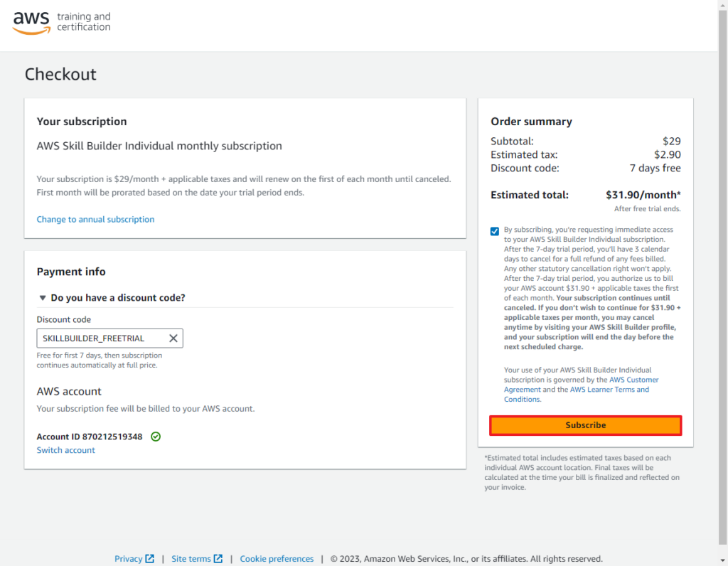Viewport: 728px width, 566px height.
Task: Click the external link icon beside Site terms
Action: coord(218,559)
